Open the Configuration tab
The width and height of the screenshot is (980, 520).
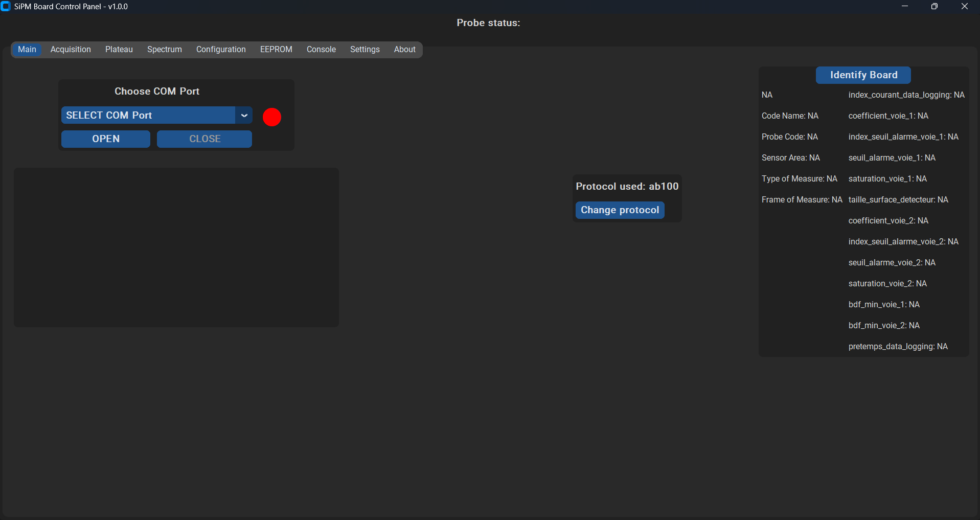click(221, 50)
